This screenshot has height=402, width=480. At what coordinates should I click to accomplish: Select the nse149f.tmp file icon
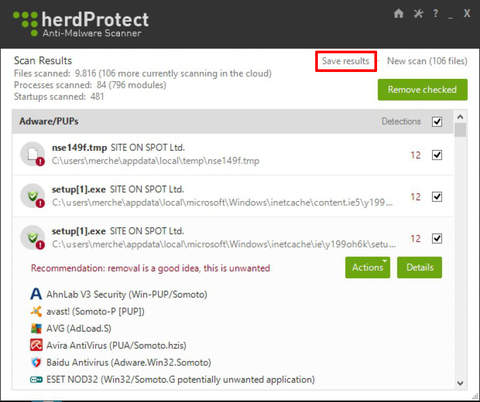32,154
